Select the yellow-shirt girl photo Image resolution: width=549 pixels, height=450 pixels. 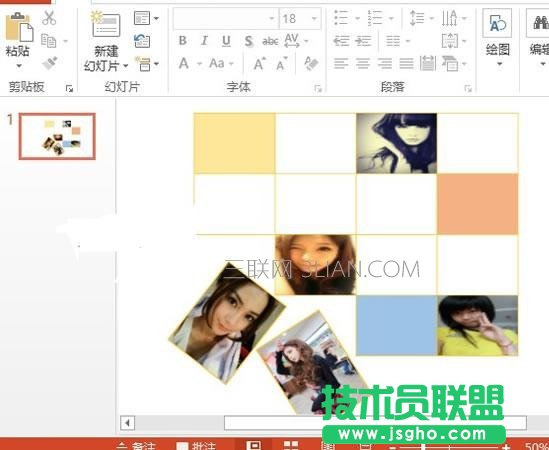[x=478, y=325]
